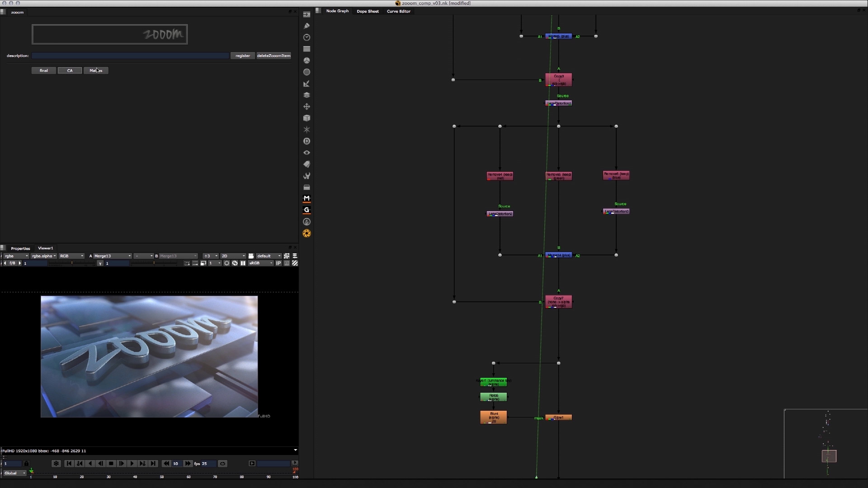The height and width of the screenshot is (488, 868).
Task: Open the Draw nodes menu icon
Action: pos(307,26)
